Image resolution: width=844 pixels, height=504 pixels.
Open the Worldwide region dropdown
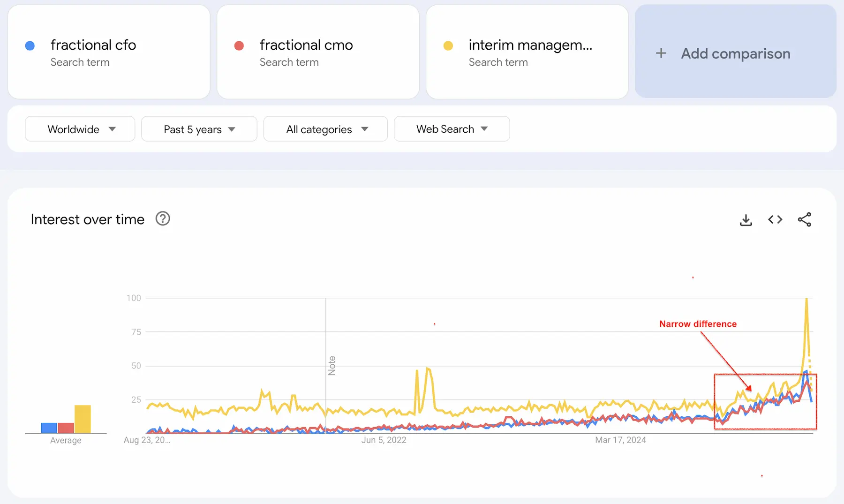tap(80, 129)
